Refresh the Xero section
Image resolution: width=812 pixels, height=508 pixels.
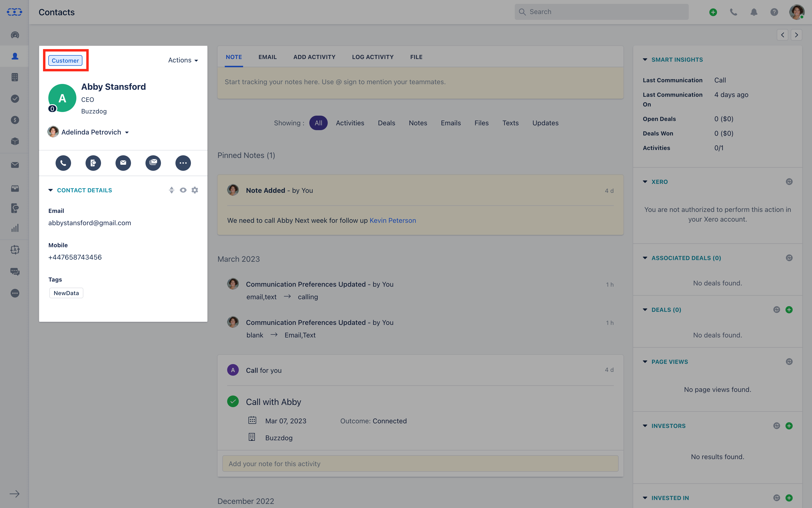pos(789,182)
